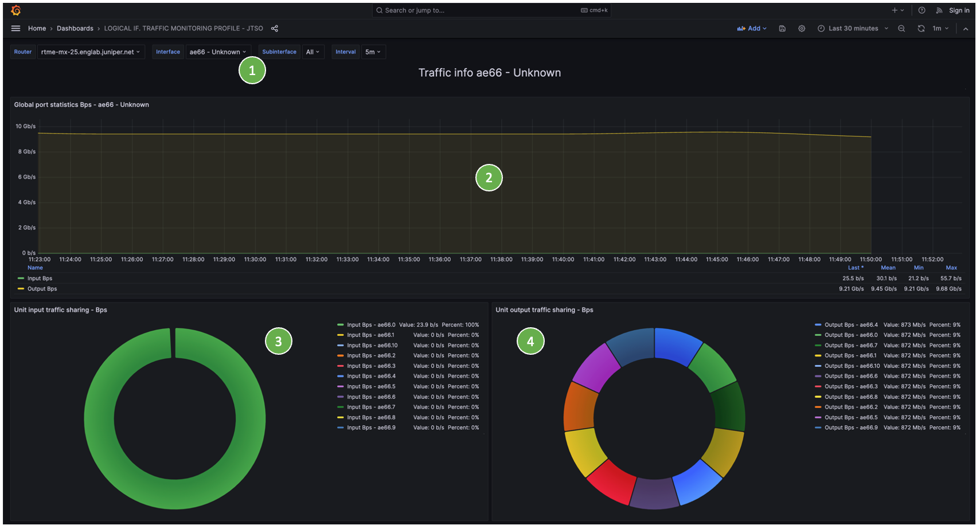Viewport: 980px width, 529px height.
Task: Select Dashboards in the breadcrumb
Action: pos(75,29)
